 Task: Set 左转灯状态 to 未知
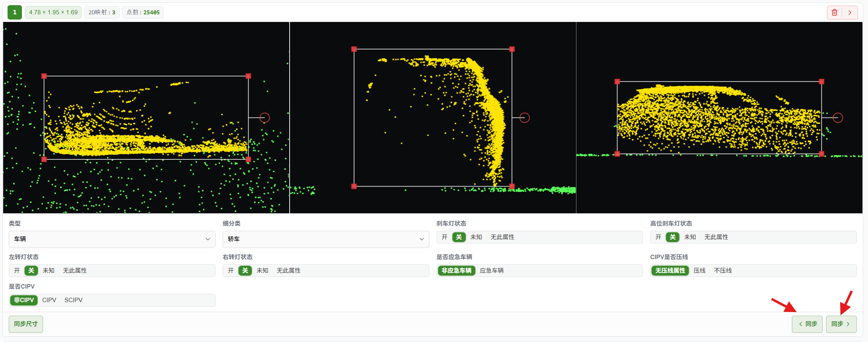tap(49, 271)
